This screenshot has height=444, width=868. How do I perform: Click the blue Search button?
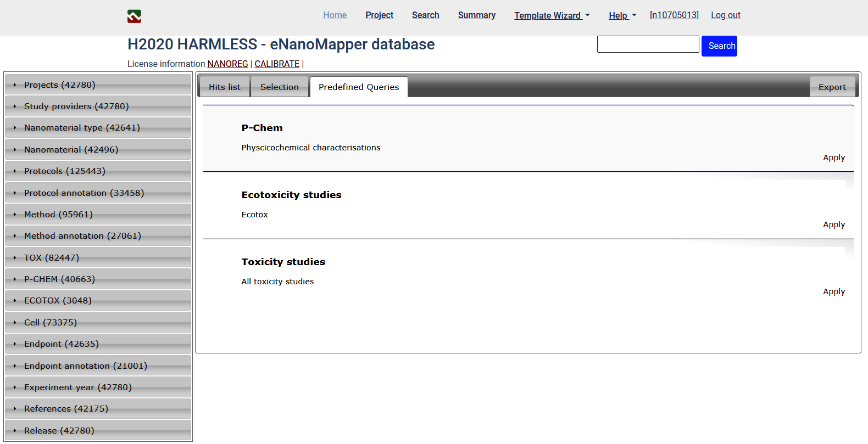[719, 46]
